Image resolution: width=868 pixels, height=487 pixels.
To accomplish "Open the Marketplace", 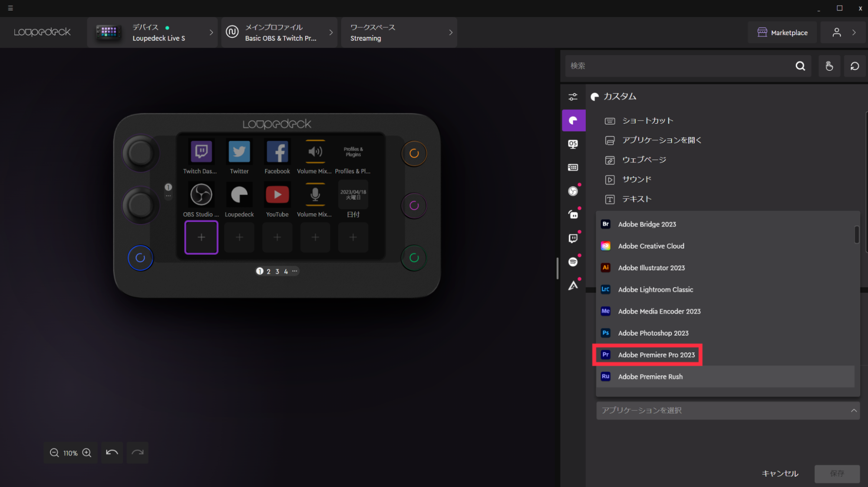I will pos(782,33).
